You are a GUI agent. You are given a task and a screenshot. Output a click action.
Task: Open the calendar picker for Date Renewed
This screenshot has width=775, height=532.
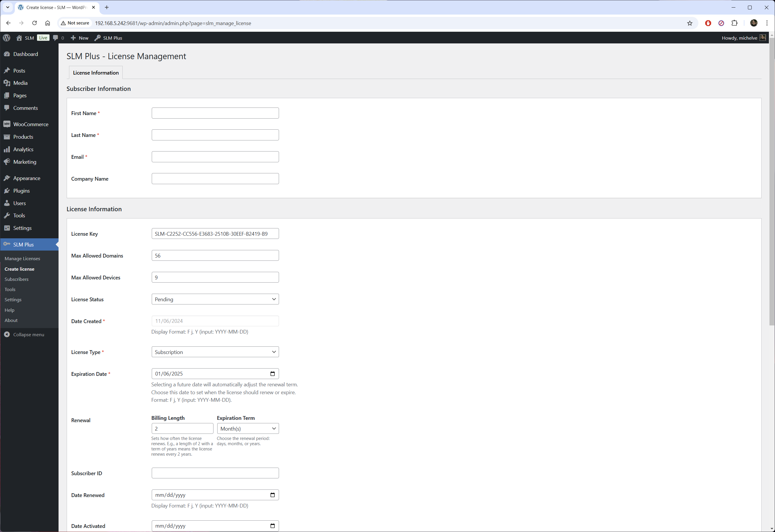(x=272, y=495)
